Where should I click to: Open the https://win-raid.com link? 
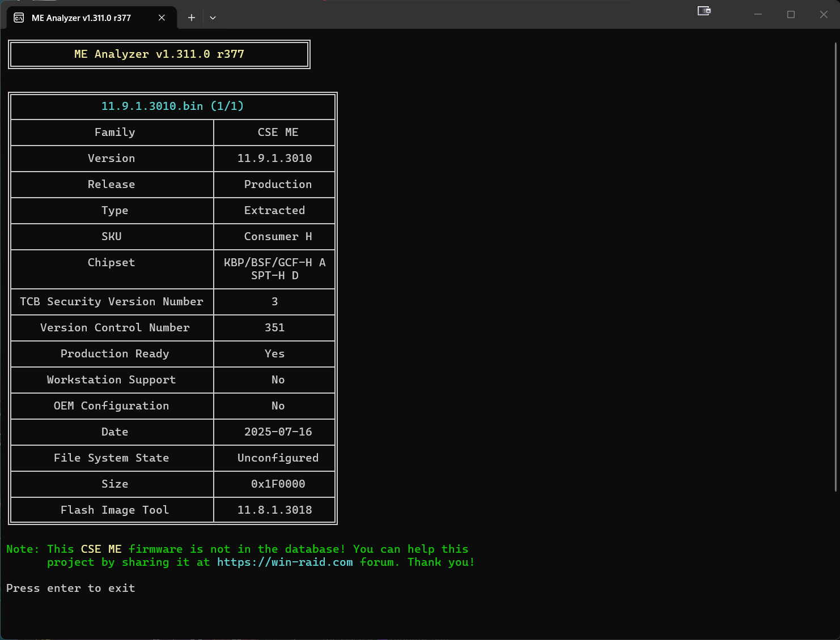(x=285, y=562)
